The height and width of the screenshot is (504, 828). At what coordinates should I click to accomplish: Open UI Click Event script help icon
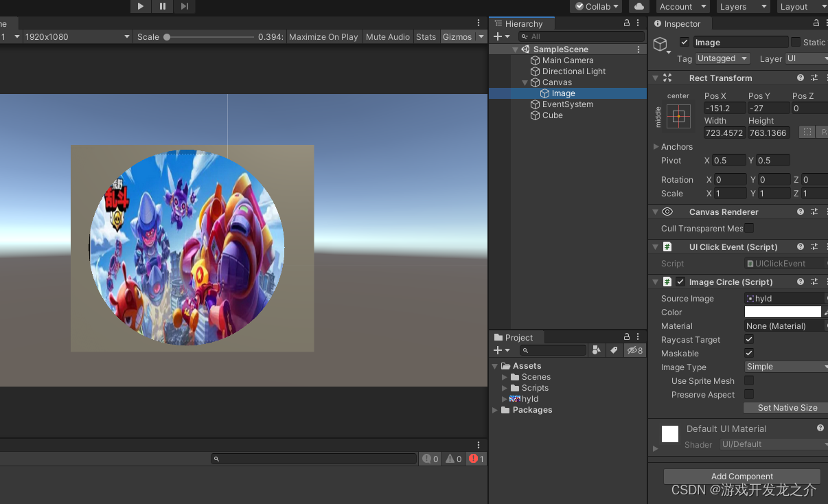tap(801, 247)
